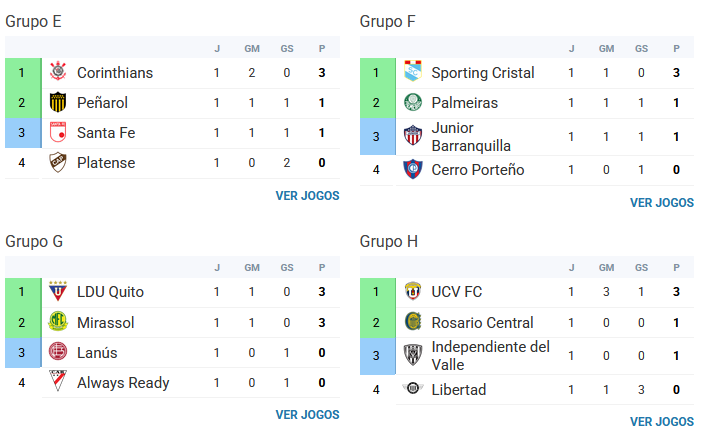The image size is (701, 435).
Task: Click the Cerro Porteño team crest
Action: (412, 169)
